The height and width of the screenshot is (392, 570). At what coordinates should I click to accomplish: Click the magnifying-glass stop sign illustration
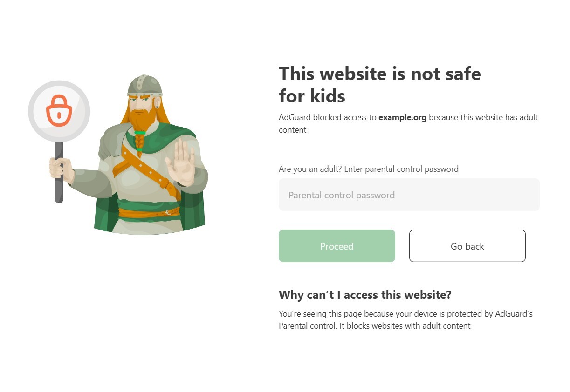click(x=59, y=111)
